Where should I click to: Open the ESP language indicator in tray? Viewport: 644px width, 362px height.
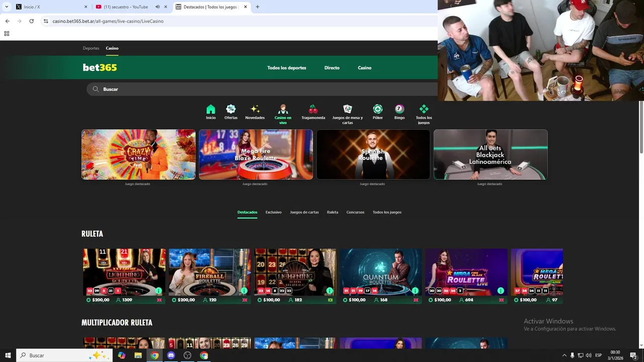[x=598, y=355]
